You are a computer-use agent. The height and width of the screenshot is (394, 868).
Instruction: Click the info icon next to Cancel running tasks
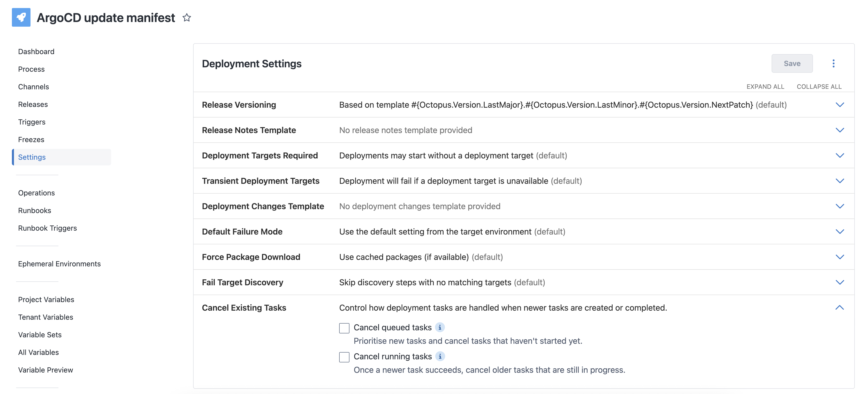(440, 356)
